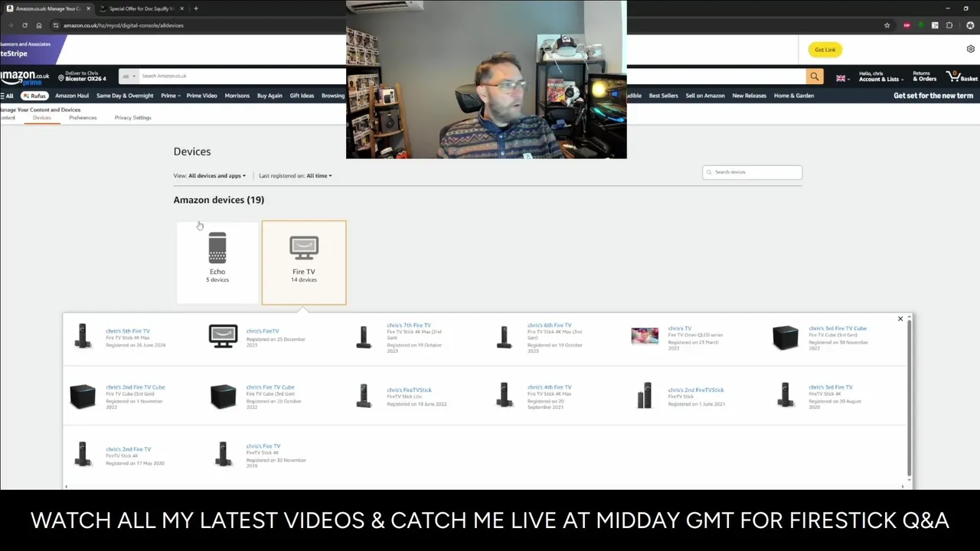
Task: Click the chris's 3rd Fire TV Cube image
Action: tap(786, 337)
